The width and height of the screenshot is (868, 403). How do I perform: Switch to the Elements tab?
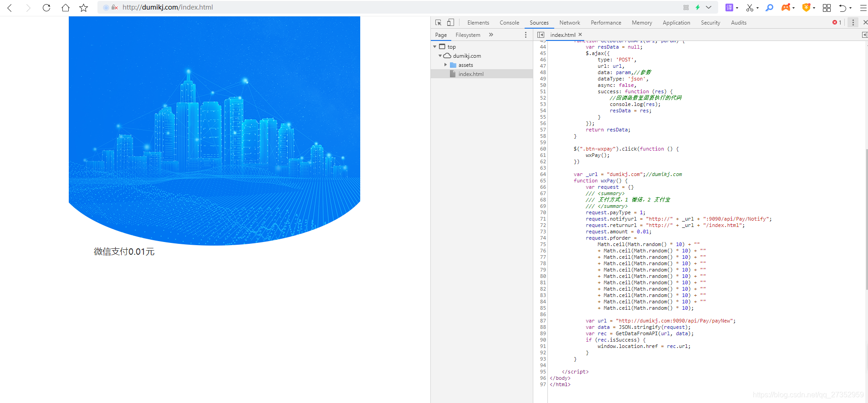point(478,23)
